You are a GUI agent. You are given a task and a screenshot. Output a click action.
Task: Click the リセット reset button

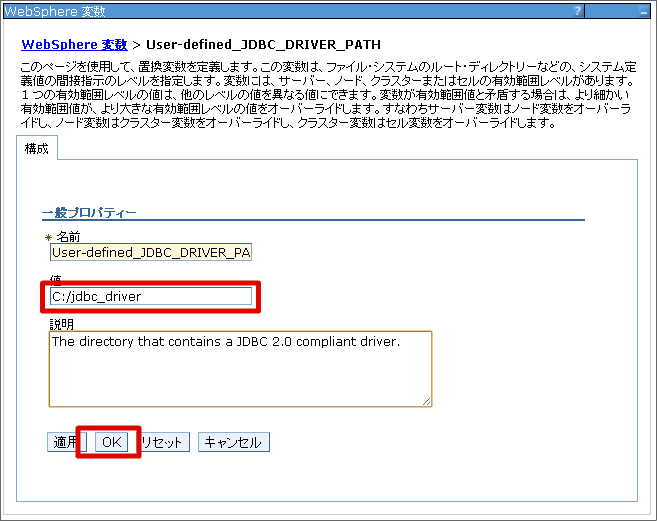tap(163, 442)
